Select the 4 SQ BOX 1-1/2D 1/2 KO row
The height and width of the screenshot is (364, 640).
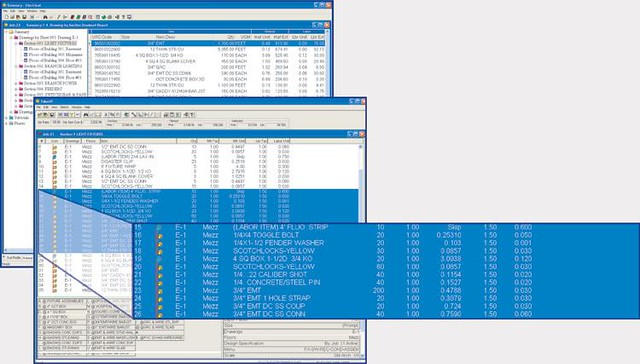click(x=198, y=171)
